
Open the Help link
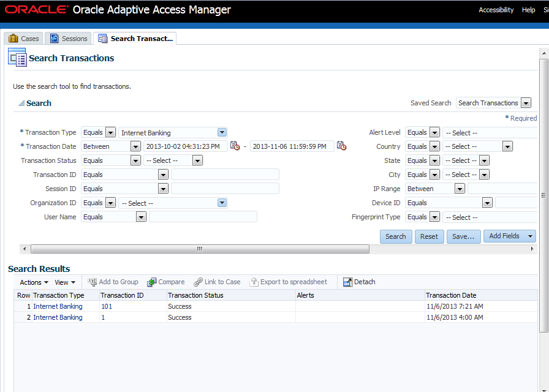pyautogui.click(x=528, y=10)
